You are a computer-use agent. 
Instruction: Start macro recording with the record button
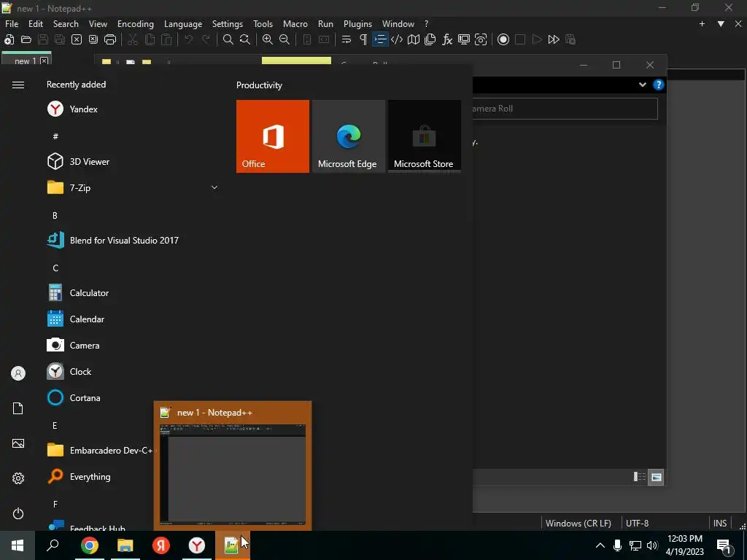point(503,39)
